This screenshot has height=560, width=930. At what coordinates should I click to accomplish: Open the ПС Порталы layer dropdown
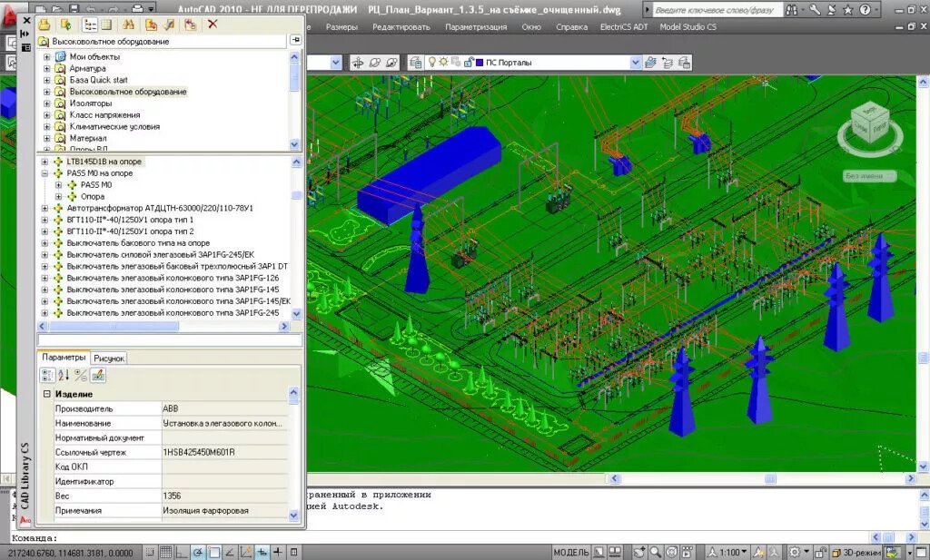[x=635, y=63]
